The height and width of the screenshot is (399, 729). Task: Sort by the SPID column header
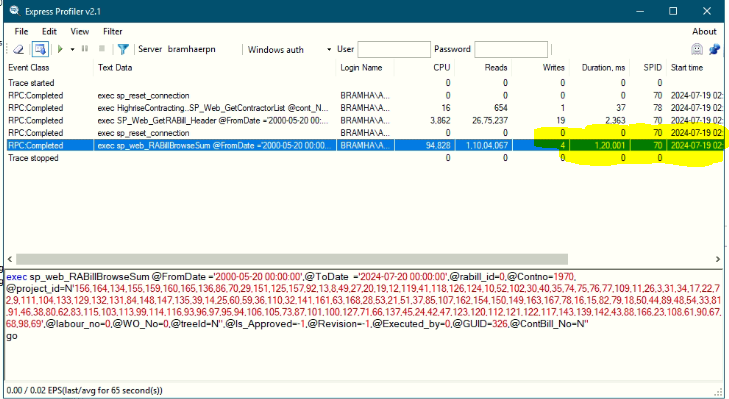(649, 67)
